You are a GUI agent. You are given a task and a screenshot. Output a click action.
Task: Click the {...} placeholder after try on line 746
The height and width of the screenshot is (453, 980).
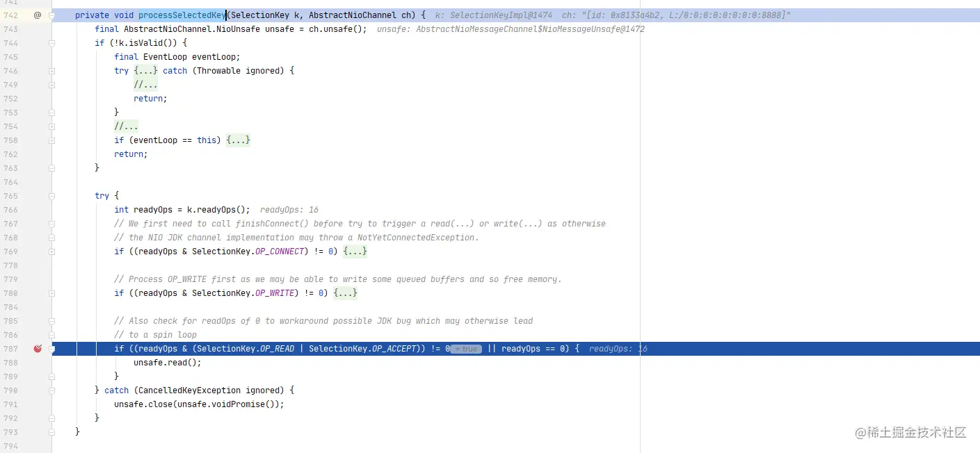point(146,71)
